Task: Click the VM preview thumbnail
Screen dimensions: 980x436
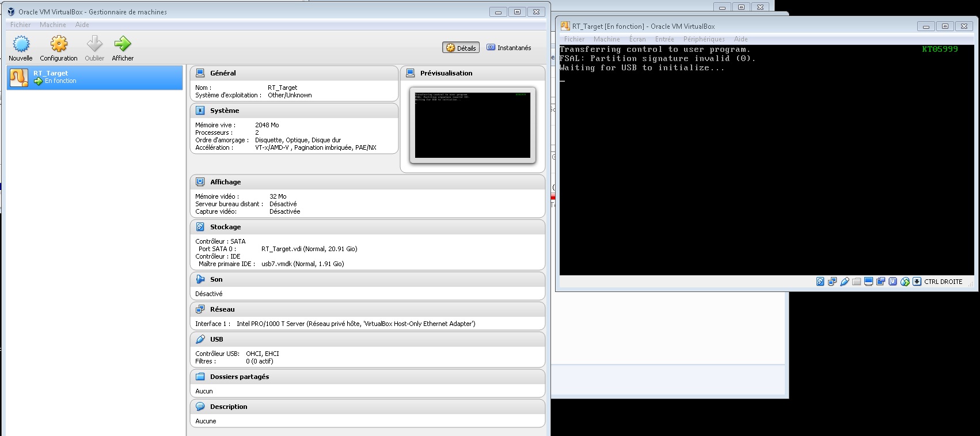Action: [x=473, y=125]
